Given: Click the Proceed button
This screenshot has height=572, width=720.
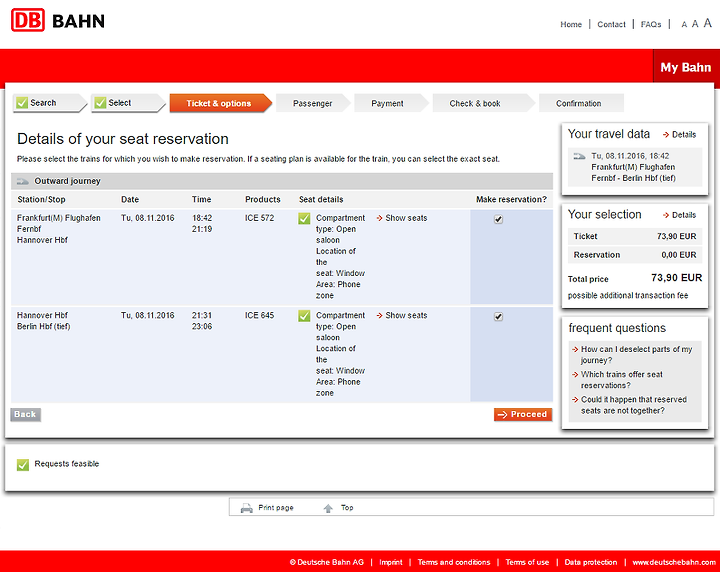Looking at the screenshot, I should tap(523, 414).
